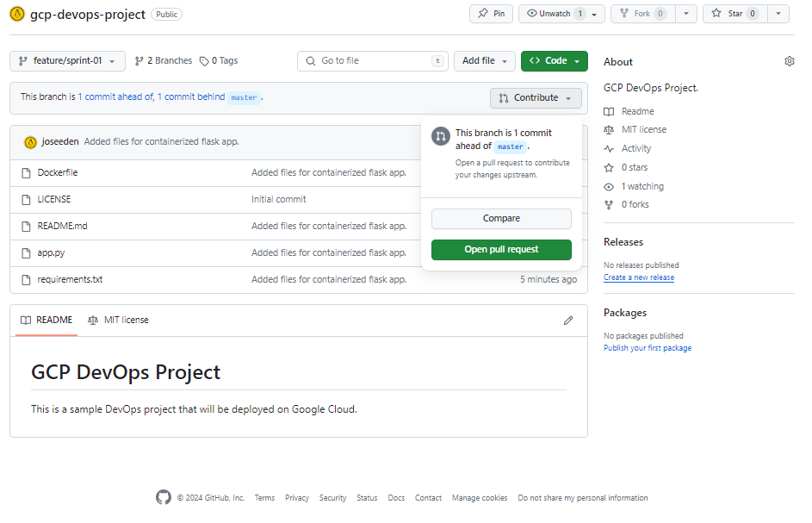Viewport: 812px width, 523px height.
Task: Fork this repository
Action: (x=643, y=14)
